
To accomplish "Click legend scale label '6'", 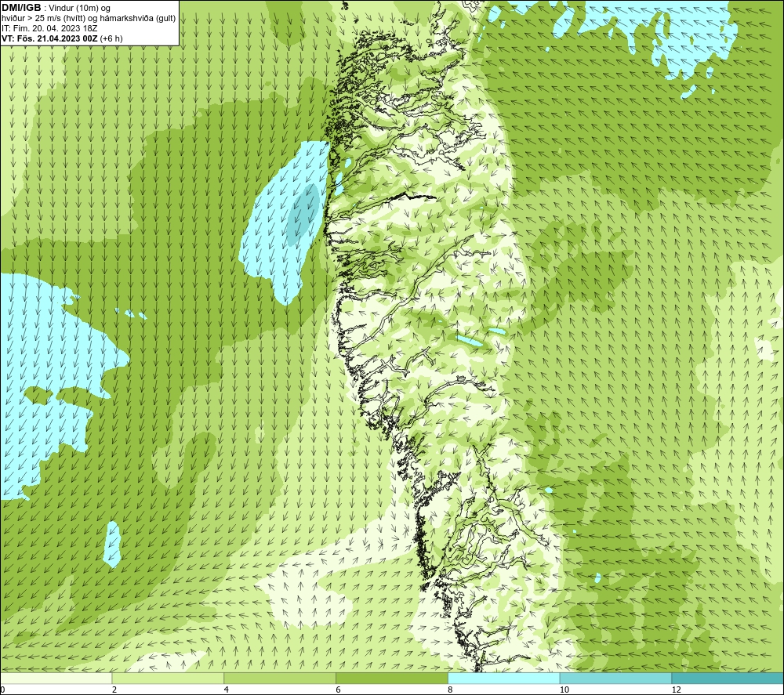I will click(339, 690).
